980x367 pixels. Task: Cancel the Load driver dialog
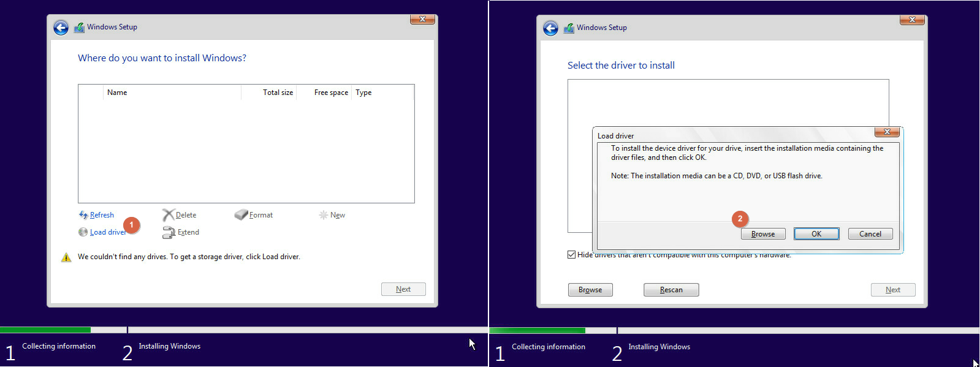(x=870, y=234)
